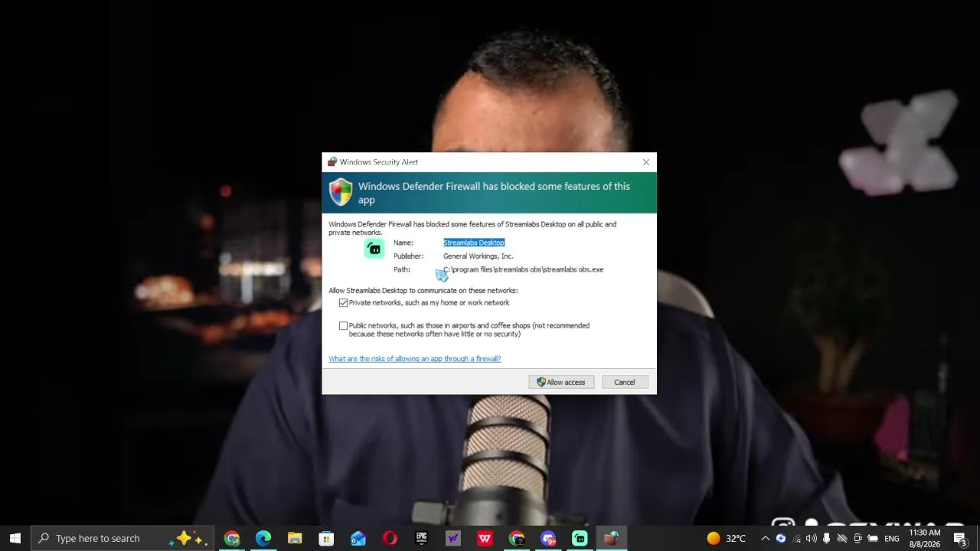
Task: Click the publisher text "General Workings, Inc."
Action: tap(478, 256)
